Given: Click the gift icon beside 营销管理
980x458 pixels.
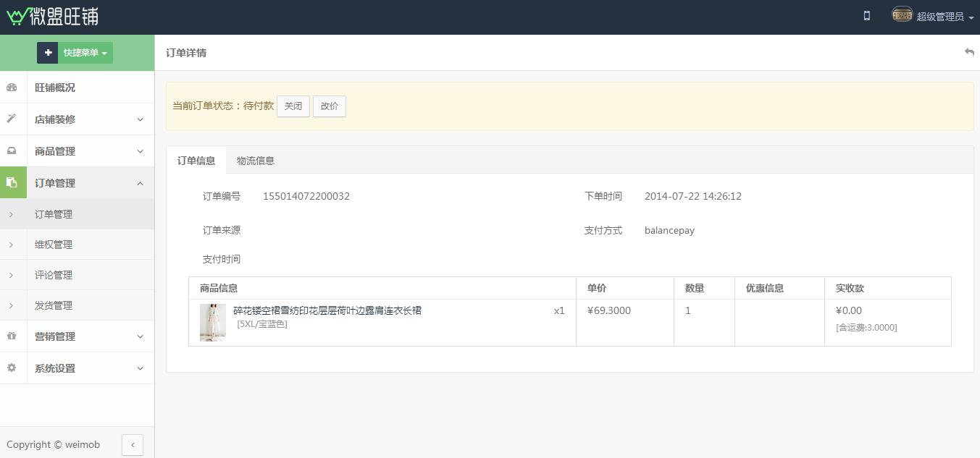Looking at the screenshot, I should tap(12, 336).
